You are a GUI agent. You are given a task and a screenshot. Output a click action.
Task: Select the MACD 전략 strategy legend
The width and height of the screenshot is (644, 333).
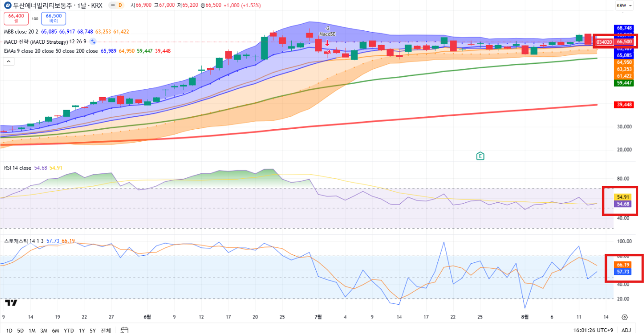(x=45, y=41)
